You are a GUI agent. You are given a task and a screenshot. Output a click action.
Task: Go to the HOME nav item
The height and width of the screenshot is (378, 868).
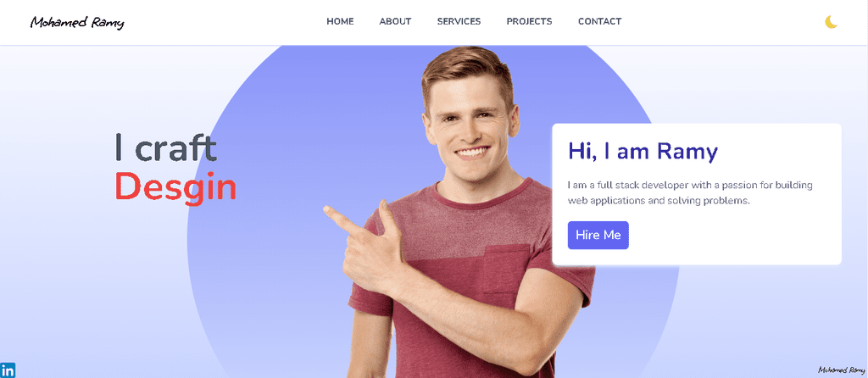[340, 21]
